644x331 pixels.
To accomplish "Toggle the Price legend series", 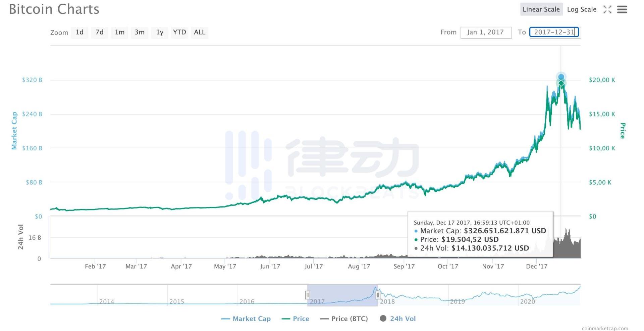I will click(296, 319).
